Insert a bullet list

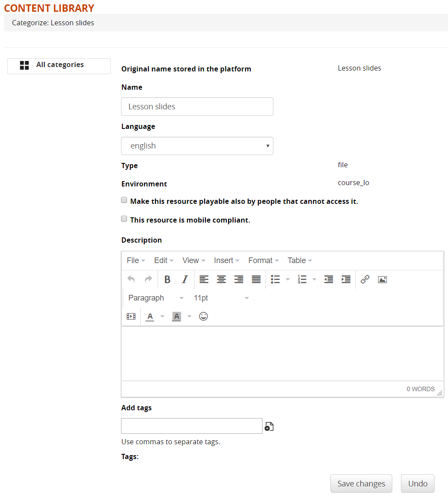click(275, 280)
